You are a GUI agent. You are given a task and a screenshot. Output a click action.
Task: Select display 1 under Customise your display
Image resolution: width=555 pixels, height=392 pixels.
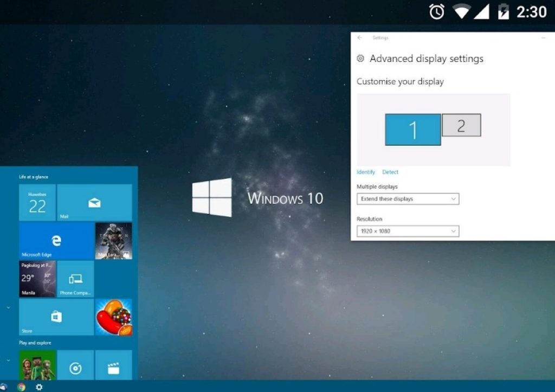413,130
